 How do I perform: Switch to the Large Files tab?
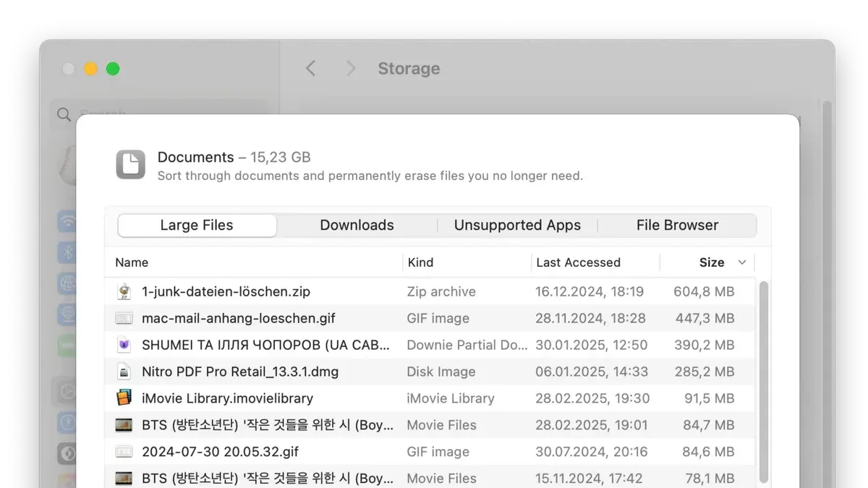(x=197, y=226)
